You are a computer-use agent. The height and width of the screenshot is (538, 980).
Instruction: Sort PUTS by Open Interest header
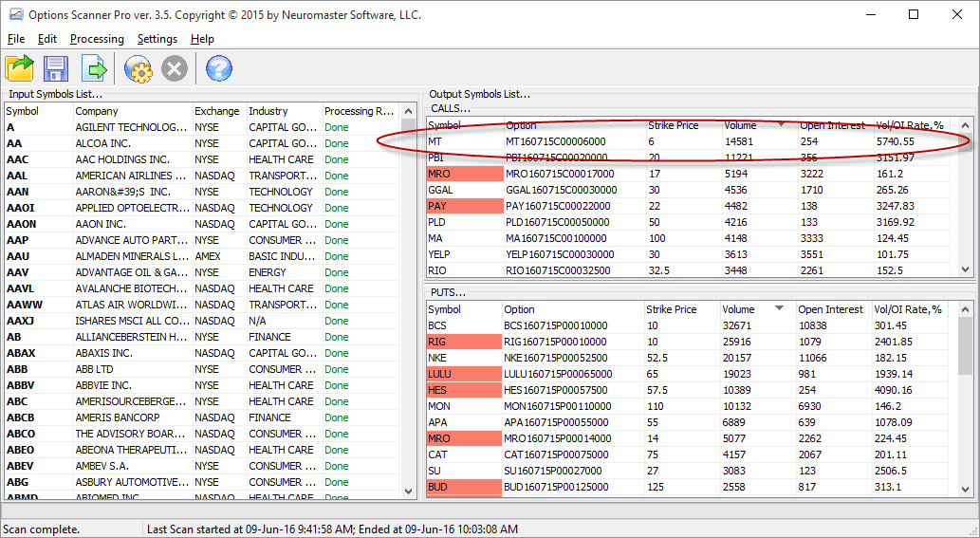click(x=834, y=309)
